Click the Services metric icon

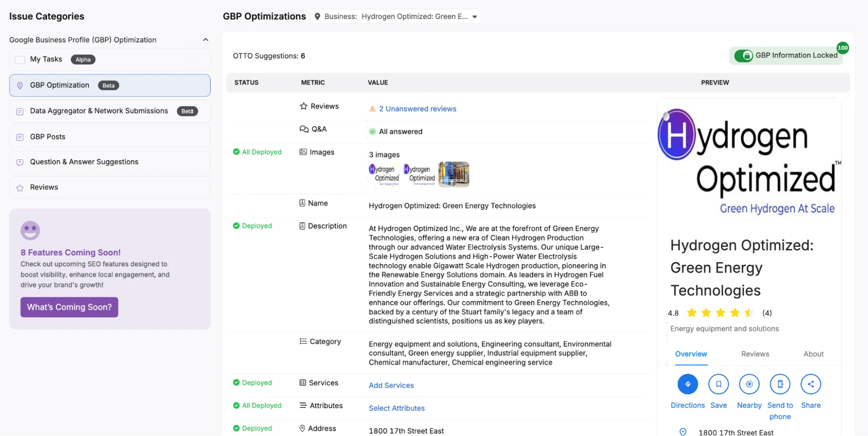click(x=303, y=383)
